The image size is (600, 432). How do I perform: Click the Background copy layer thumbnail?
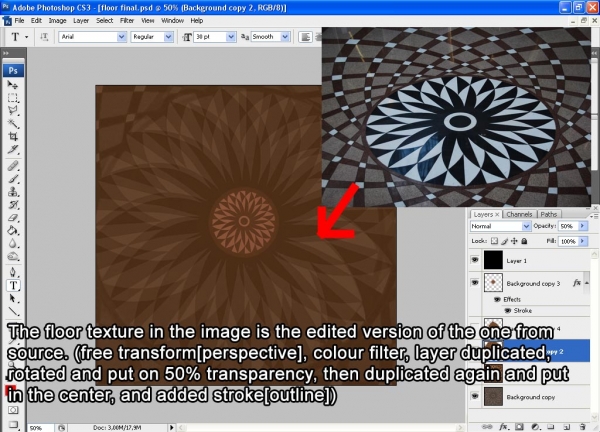[493, 396]
